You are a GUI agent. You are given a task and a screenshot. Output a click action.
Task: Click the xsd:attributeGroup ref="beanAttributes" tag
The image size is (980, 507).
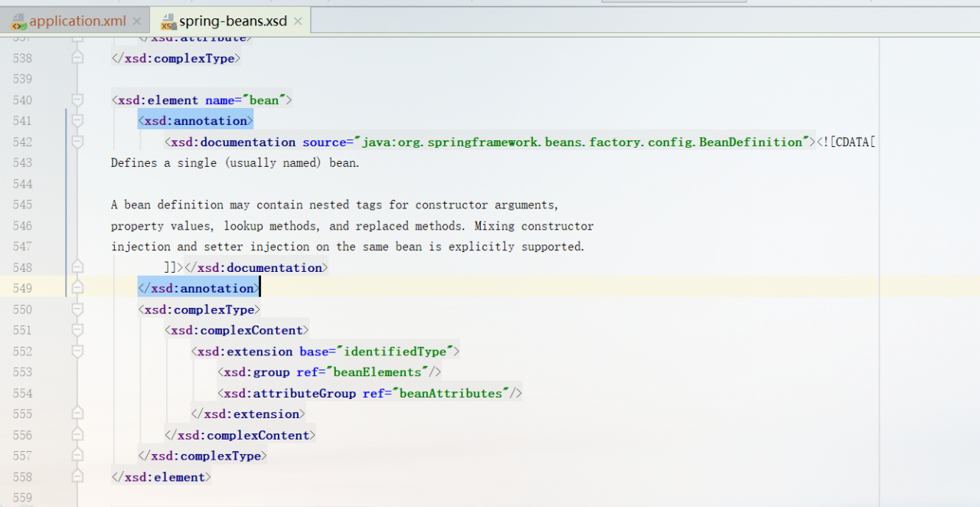click(370, 393)
